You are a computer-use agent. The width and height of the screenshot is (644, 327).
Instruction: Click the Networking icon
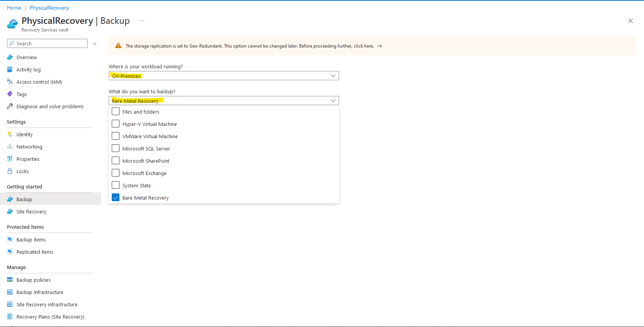[x=10, y=147]
